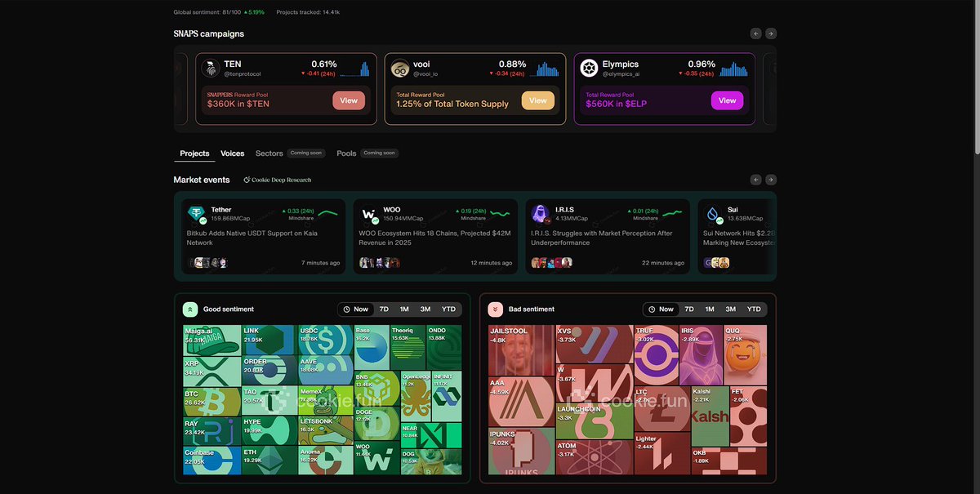Open I.R.I.S. Struggles with Market Perception headline
The height and width of the screenshot is (494, 980).
pos(604,238)
